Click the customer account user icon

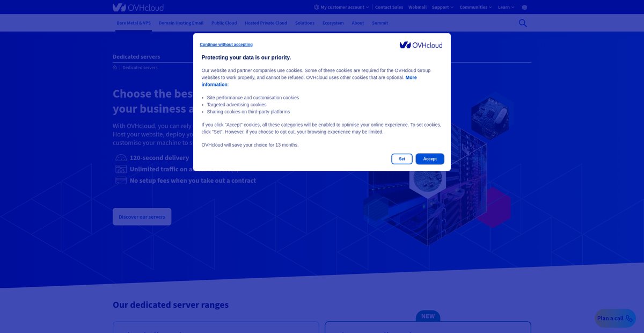[x=317, y=8]
